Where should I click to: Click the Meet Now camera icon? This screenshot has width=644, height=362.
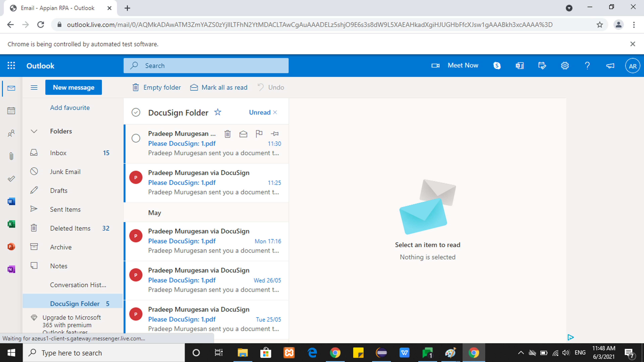point(435,66)
